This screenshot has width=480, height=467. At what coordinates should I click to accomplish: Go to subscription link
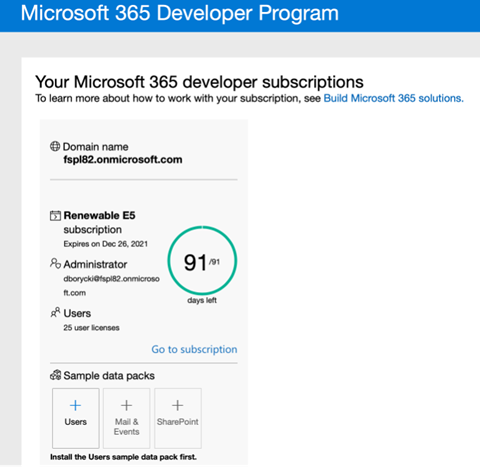tap(194, 349)
